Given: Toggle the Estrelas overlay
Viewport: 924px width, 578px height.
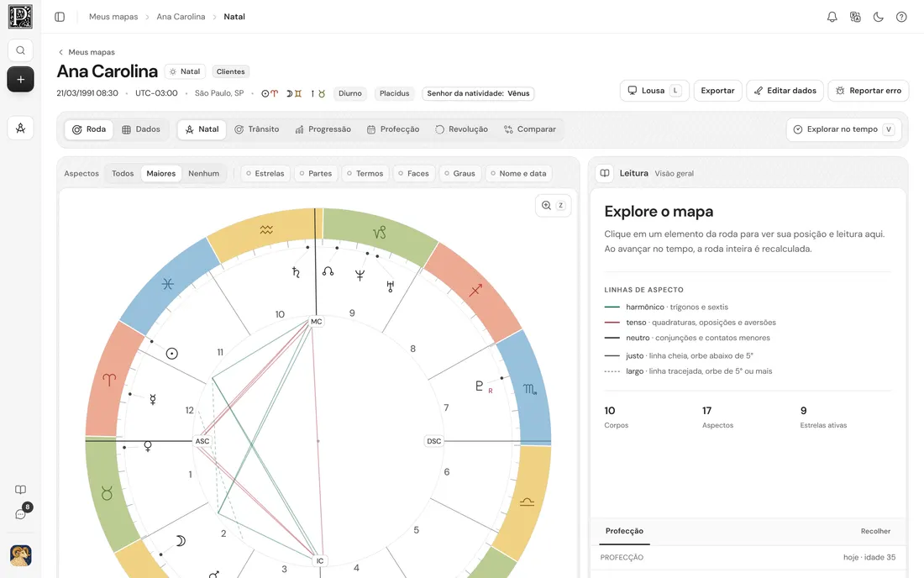Looking at the screenshot, I should point(265,173).
